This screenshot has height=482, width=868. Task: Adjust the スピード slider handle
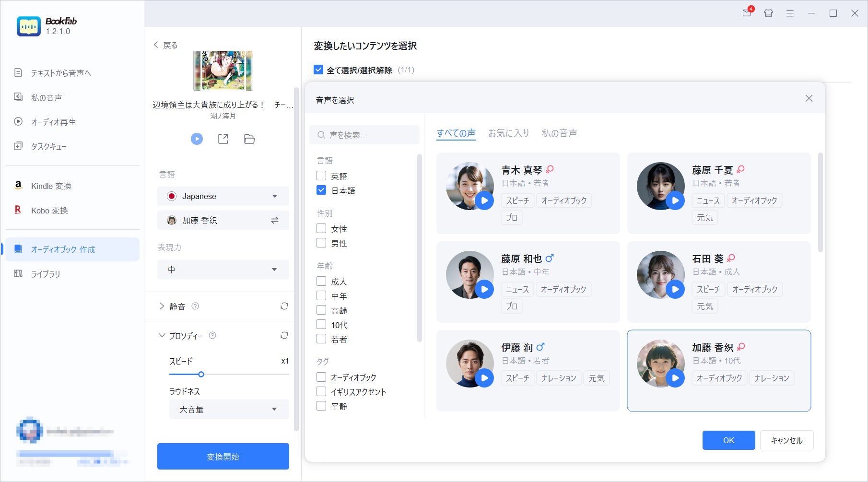tap(201, 374)
